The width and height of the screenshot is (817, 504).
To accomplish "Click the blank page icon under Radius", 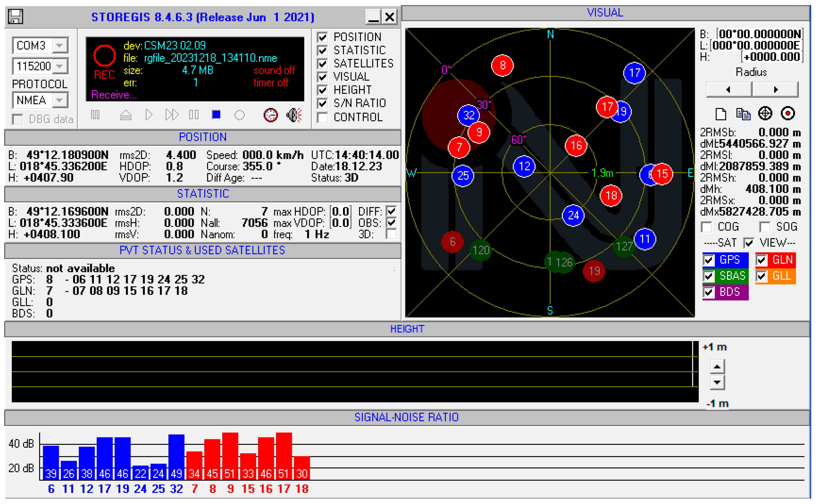I will 721,114.
